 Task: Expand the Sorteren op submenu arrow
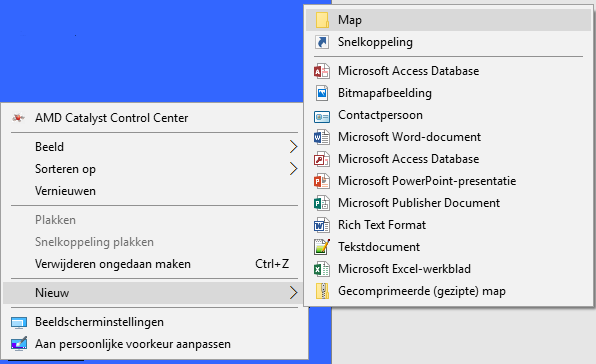click(293, 169)
